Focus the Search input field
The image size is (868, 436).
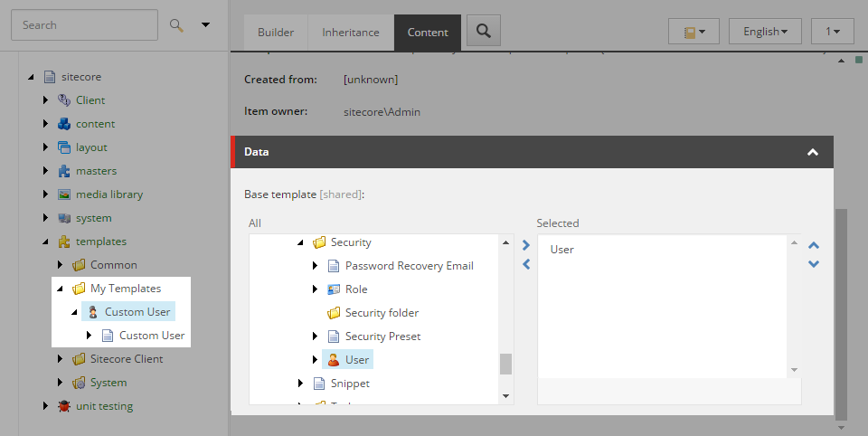tap(85, 25)
